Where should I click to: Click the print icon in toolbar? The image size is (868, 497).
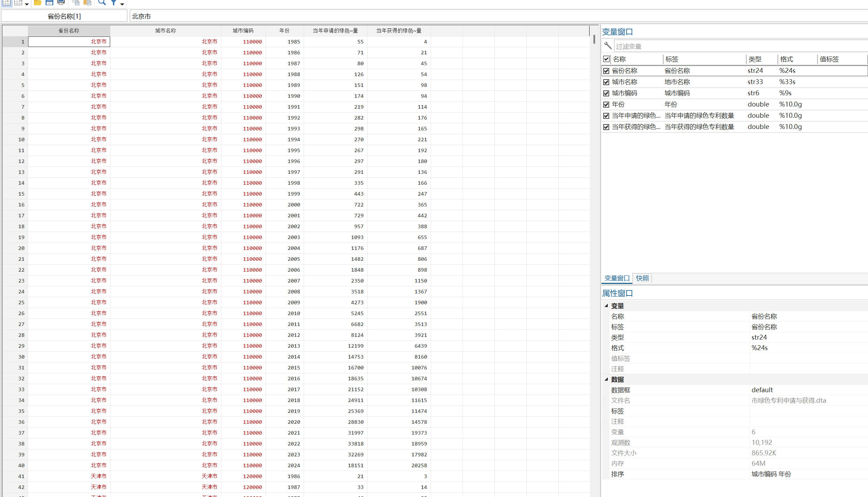coord(61,3)
